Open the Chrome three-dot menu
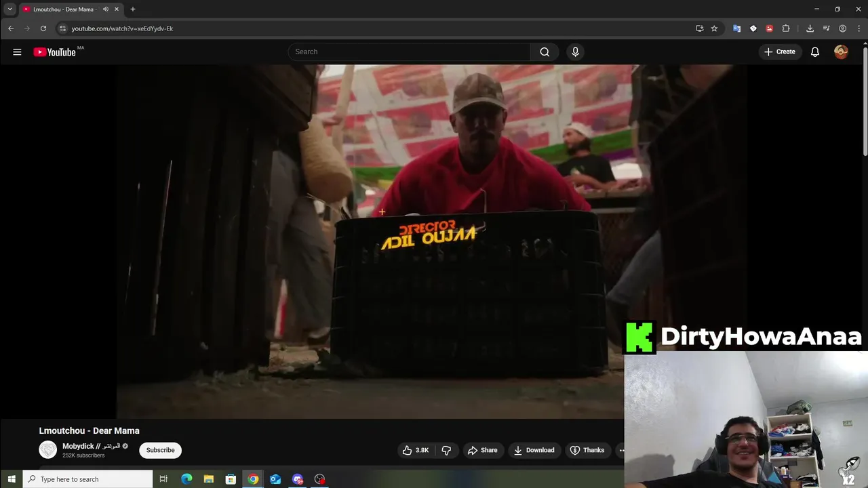This screenshot has height=488, width=868. 859,28
